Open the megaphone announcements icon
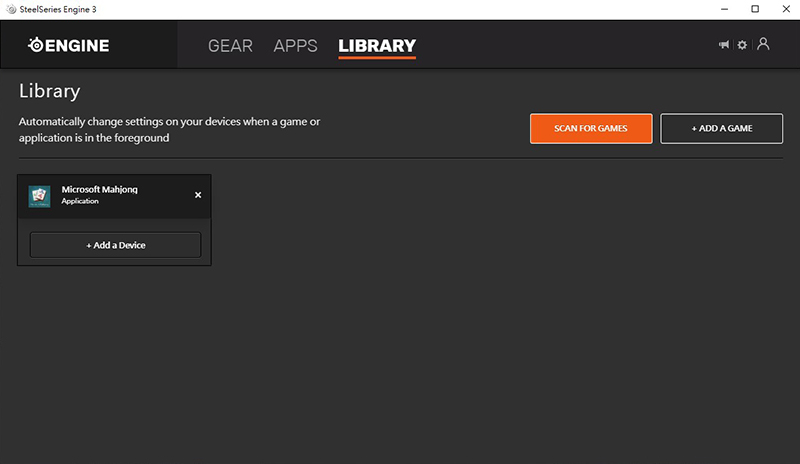Viewport: 800px width, 464px height. [724, 45]
